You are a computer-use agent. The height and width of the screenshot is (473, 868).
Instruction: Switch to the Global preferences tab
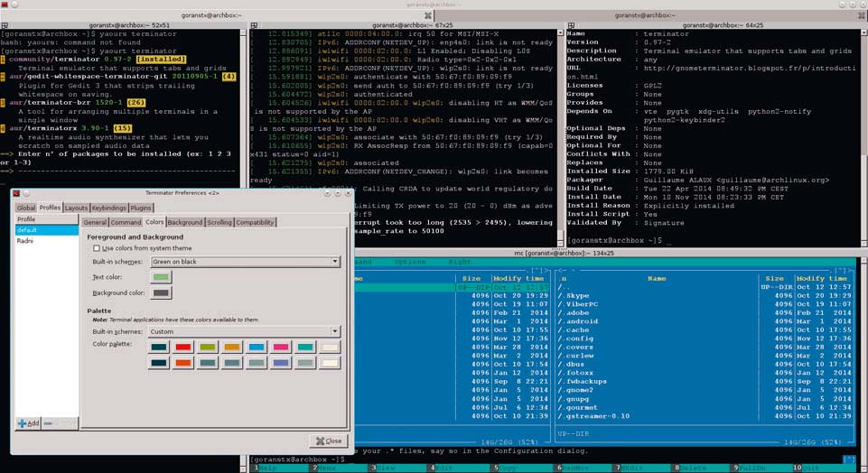pos(26,208)
